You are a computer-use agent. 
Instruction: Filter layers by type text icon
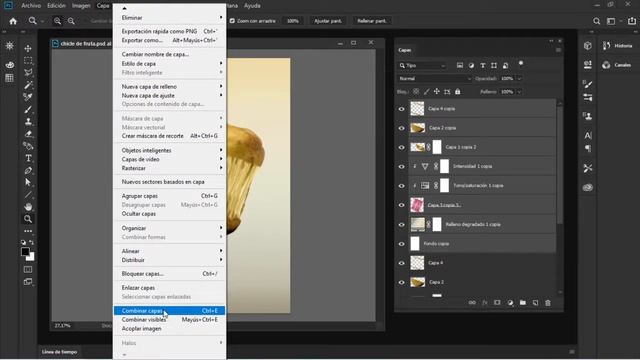pyautogui.click(x=482, y=65)
